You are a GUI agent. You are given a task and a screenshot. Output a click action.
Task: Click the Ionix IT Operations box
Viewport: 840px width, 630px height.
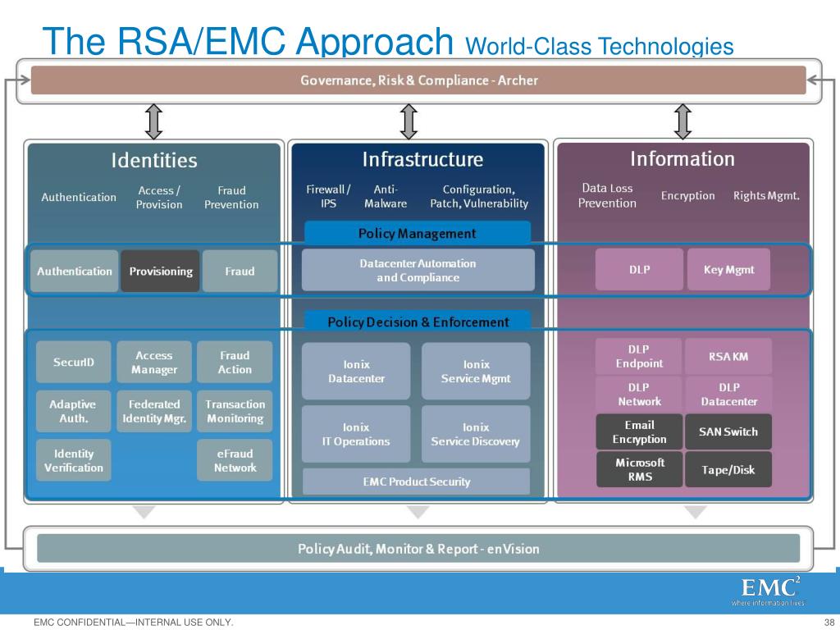point(356,434)
